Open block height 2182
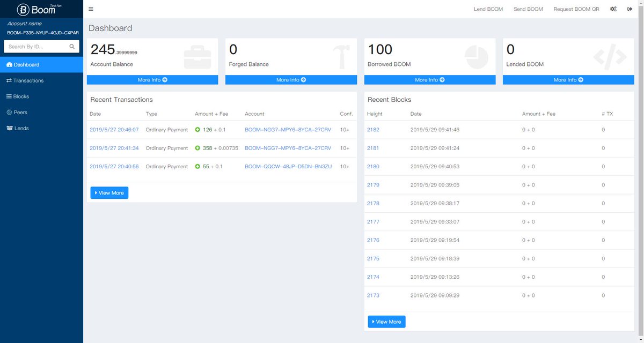Screen dimensions: 644x343 tap(373, 130)
